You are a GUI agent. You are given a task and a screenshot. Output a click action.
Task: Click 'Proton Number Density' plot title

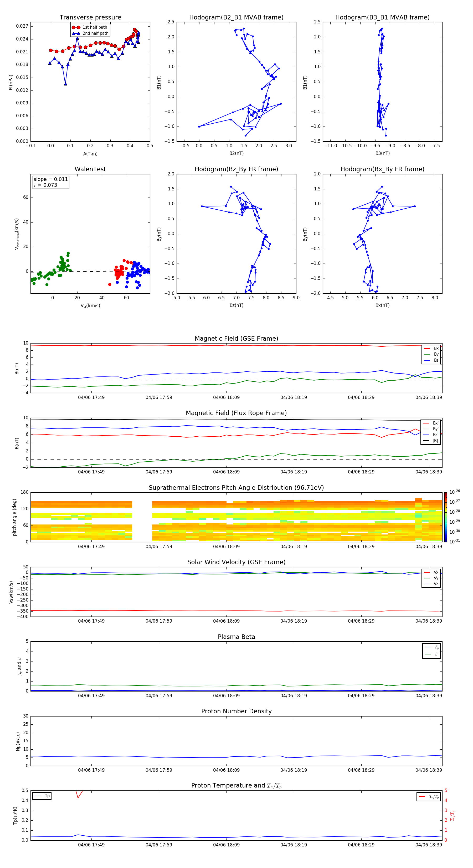coord(236,711)
